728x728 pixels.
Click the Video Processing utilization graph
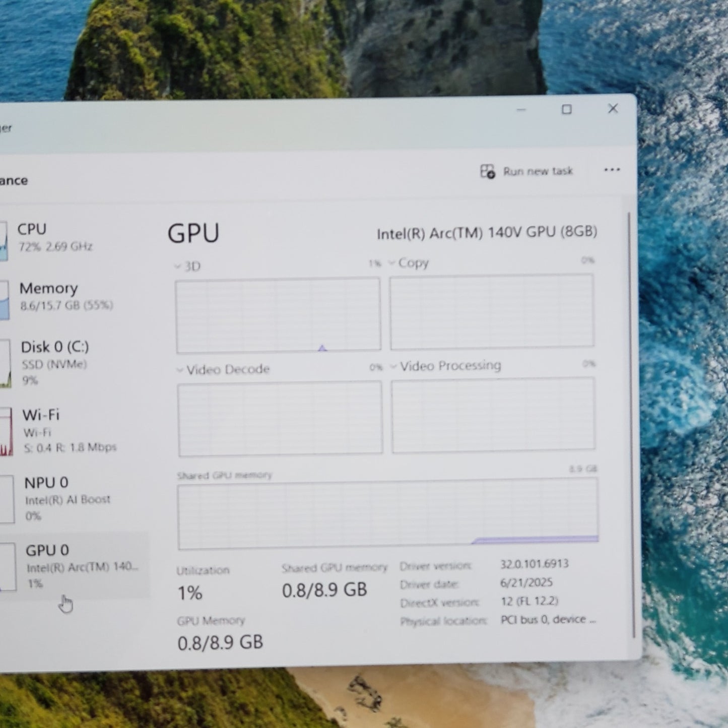tap(493, 415)
